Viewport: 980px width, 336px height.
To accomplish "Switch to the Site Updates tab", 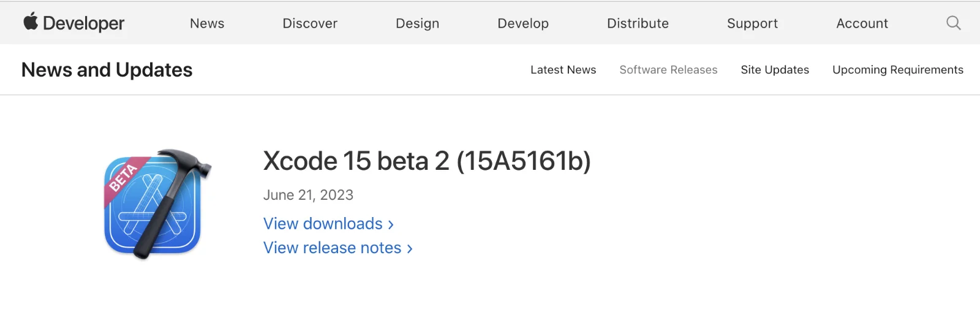I will click(775, 70).
